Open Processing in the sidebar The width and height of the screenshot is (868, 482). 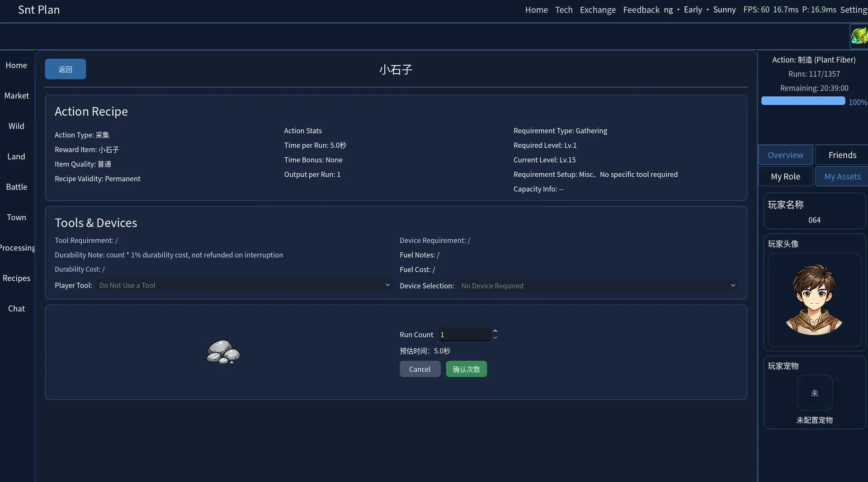[17, 248]
